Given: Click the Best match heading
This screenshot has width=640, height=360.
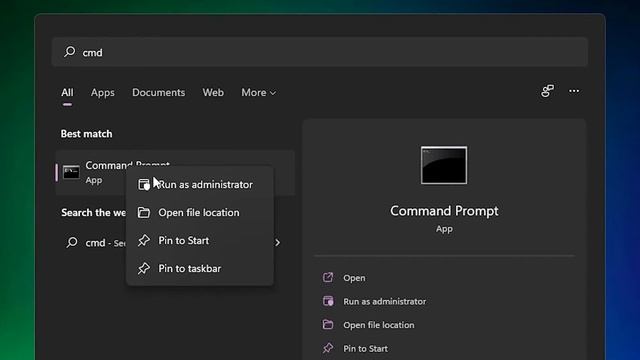Looking at the screenshot, I should [x=87, y=134].
